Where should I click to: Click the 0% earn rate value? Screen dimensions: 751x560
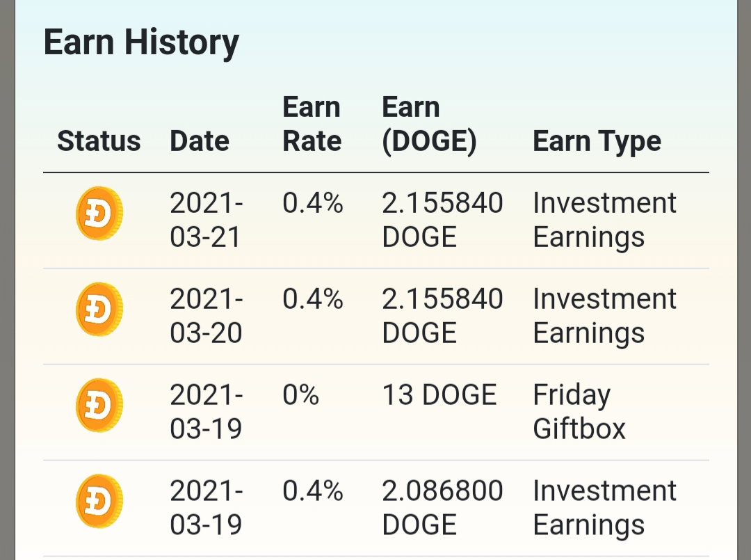tap(301, 394)
